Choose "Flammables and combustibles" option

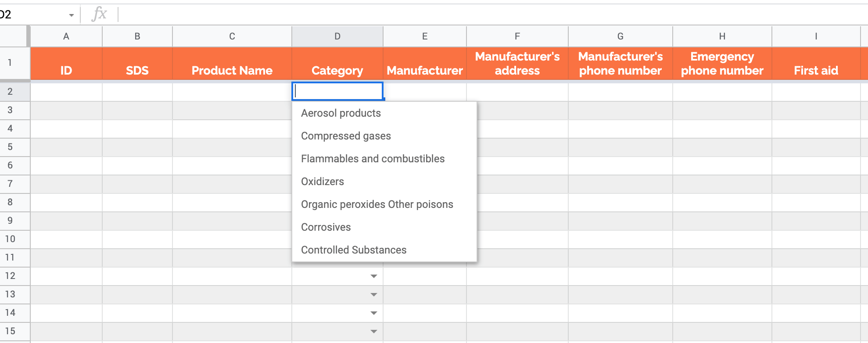[x=373, y=158]
